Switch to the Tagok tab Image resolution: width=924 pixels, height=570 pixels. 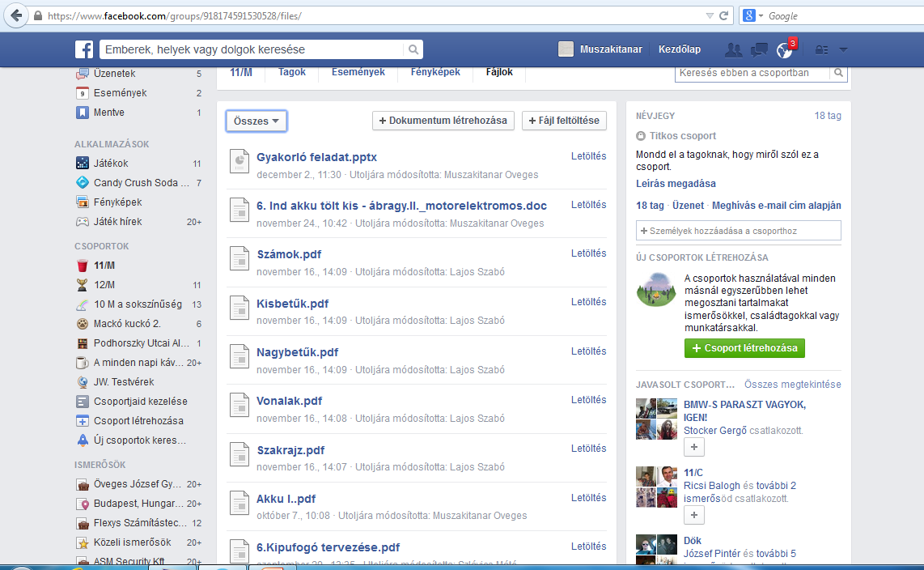[292, 72]
